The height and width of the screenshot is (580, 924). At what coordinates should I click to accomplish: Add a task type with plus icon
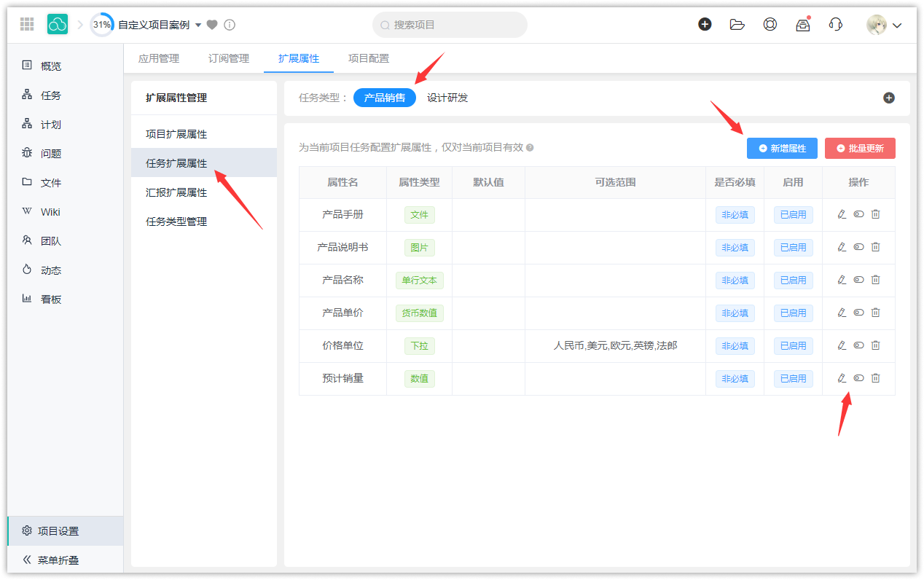(889, 98)
